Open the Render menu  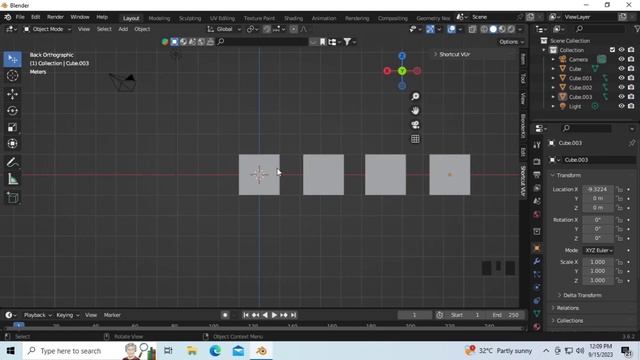(x=55, y=17)
